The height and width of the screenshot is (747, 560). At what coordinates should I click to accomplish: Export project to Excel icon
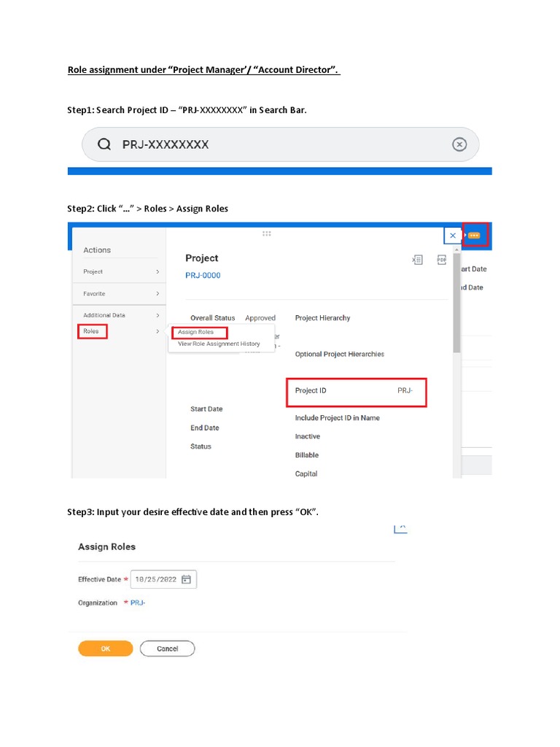tap(417, 259)
